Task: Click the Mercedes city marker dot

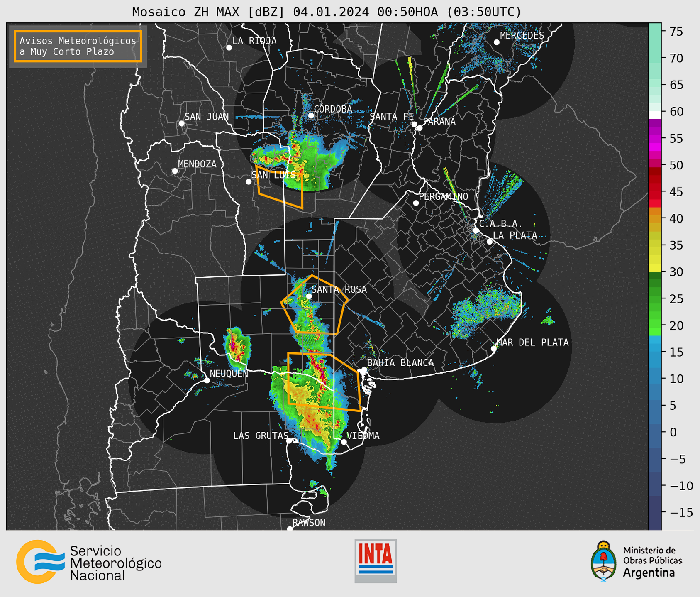Action: click(497, 42)
